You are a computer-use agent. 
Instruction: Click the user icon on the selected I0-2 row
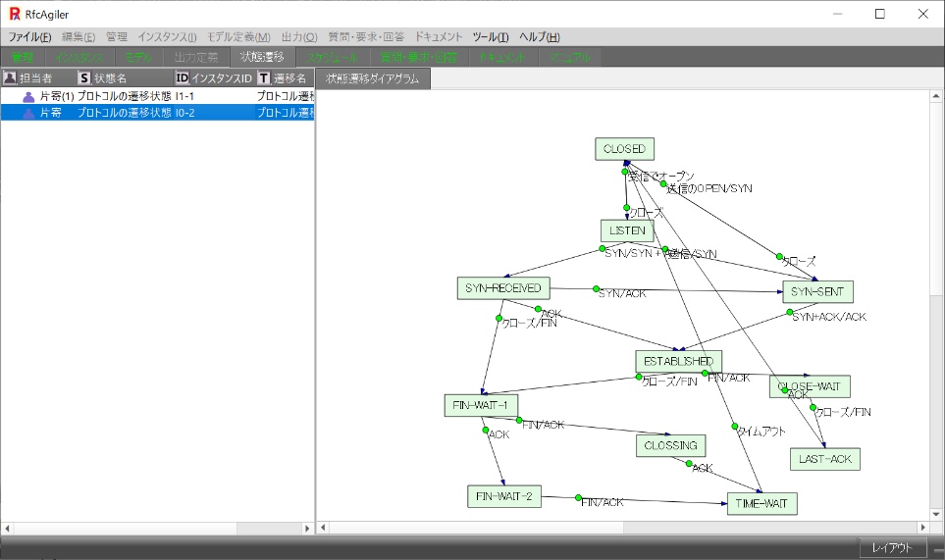tap(28, 113)
